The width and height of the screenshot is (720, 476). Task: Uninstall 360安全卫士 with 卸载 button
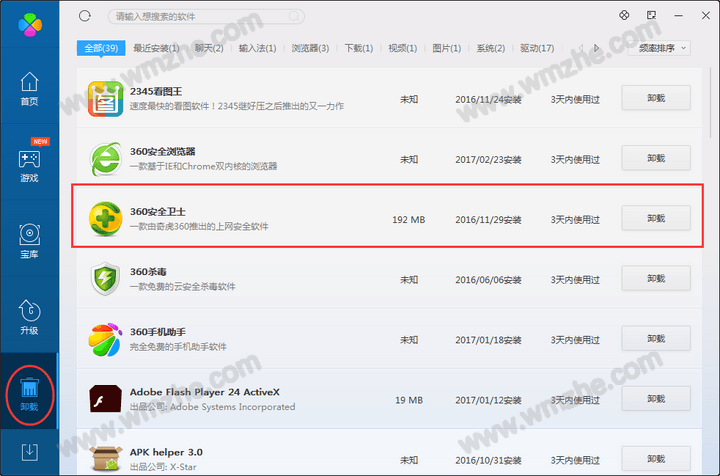[656, 218]
